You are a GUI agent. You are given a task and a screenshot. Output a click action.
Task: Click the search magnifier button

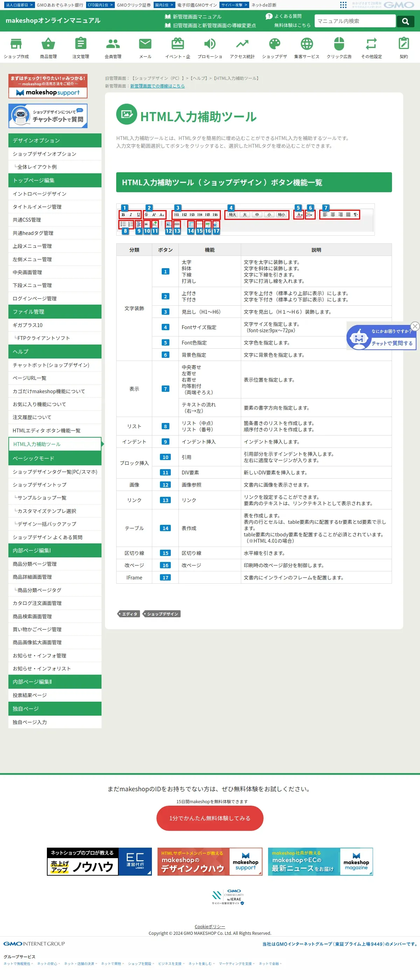click(x=406, y=21)
